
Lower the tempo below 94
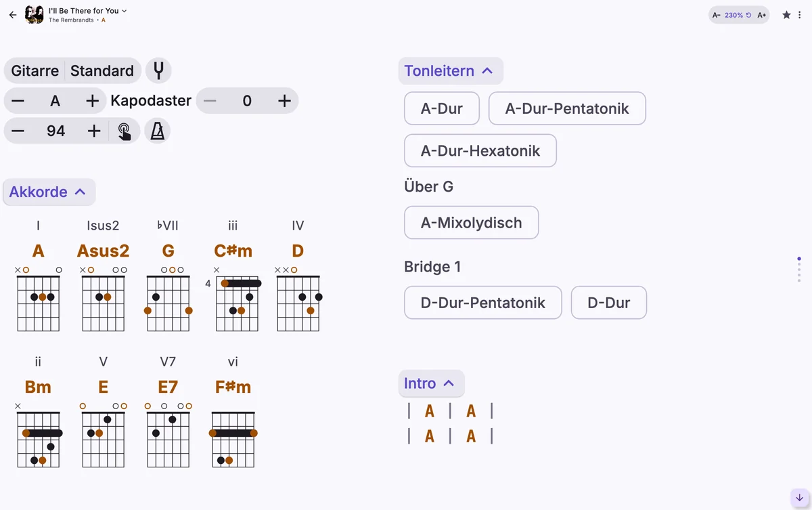18,131
